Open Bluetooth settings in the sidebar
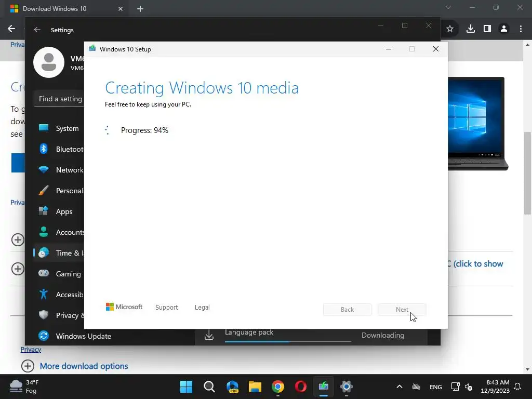 [x=59, y=149]
